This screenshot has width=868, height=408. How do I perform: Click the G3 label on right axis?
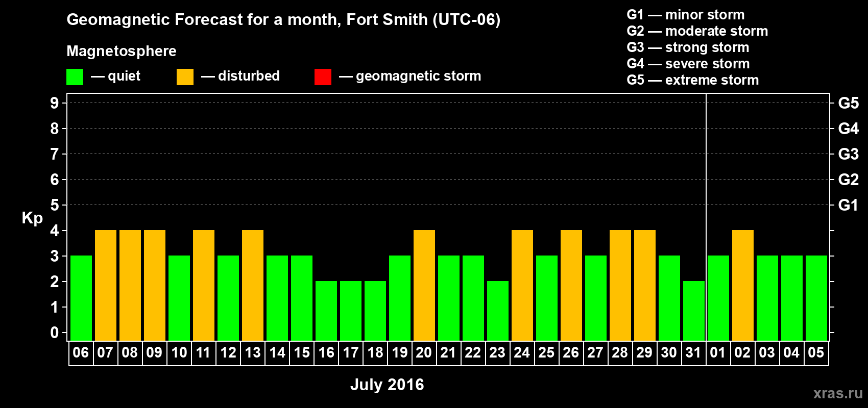(x=849, y=154)
